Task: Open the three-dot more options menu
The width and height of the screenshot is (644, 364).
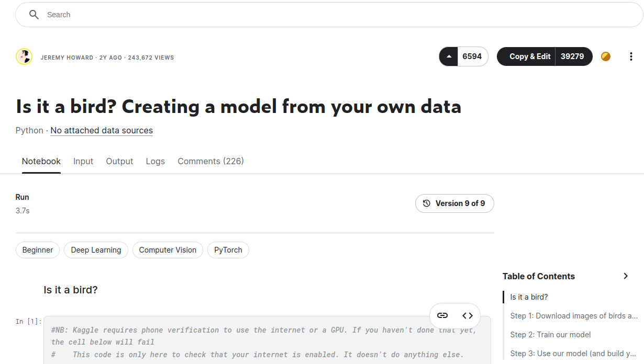Action: (631, 56)
